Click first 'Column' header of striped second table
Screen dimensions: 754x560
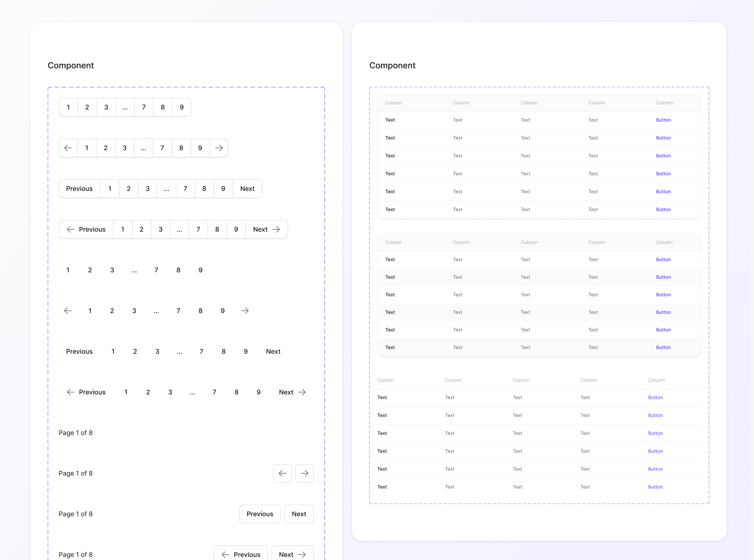(393, 242)
